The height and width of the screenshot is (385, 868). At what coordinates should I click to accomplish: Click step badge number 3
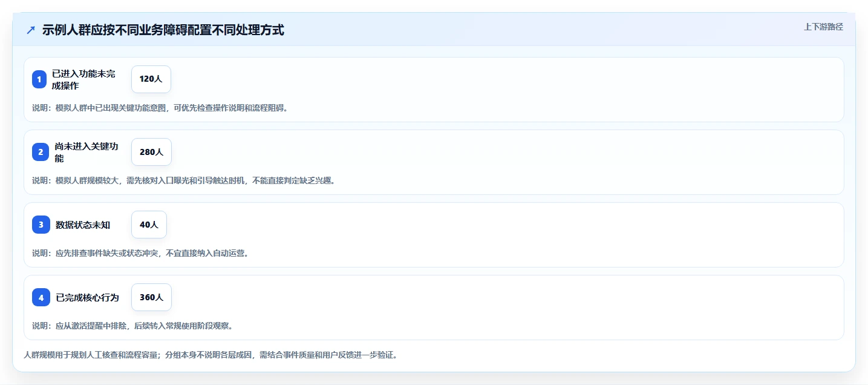(41, 225)
